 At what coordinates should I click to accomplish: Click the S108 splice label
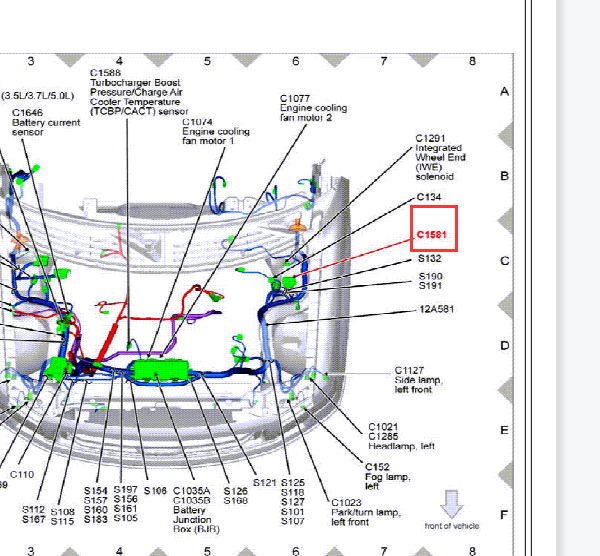pyautogui.click(x=62, y=512)
